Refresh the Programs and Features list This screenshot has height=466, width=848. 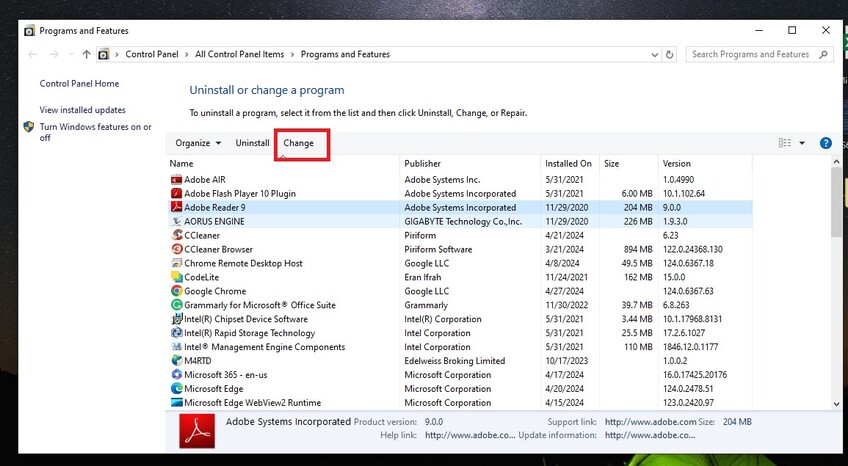point(670,54)
